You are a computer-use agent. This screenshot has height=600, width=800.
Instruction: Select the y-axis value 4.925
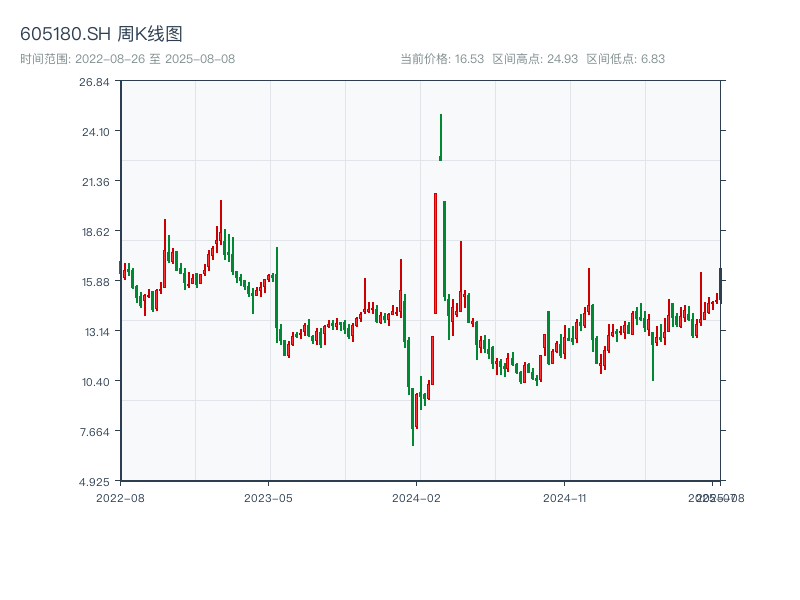pos(94,482)
